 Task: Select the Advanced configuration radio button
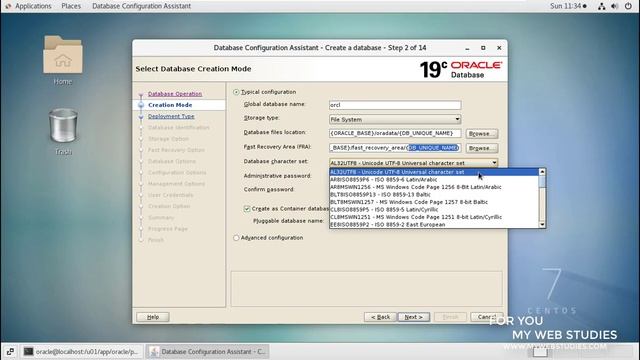click(236, 238)
